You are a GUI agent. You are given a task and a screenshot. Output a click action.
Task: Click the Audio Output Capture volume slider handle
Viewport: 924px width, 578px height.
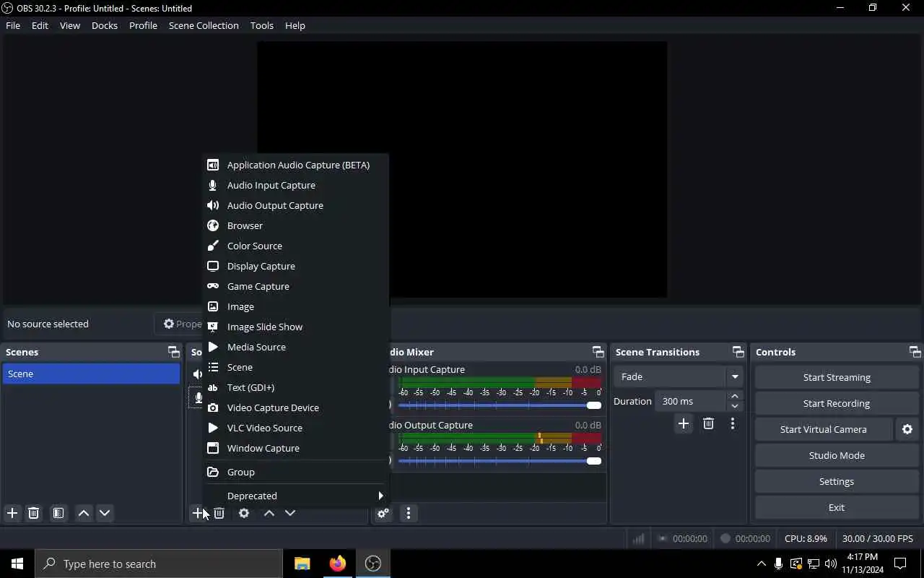(594, 461)
